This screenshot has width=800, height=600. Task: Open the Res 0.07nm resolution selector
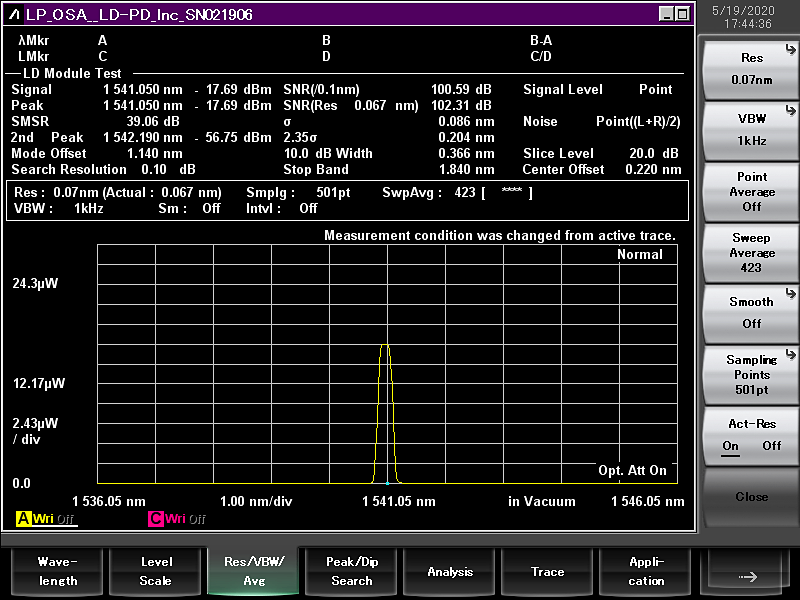[x=751, y=69]
